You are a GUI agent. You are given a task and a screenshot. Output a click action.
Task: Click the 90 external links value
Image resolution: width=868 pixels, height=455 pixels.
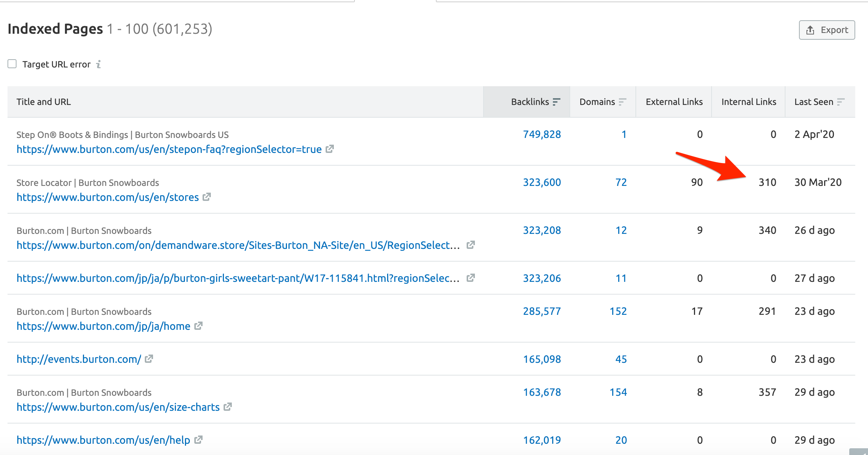[x=697, y=183]
